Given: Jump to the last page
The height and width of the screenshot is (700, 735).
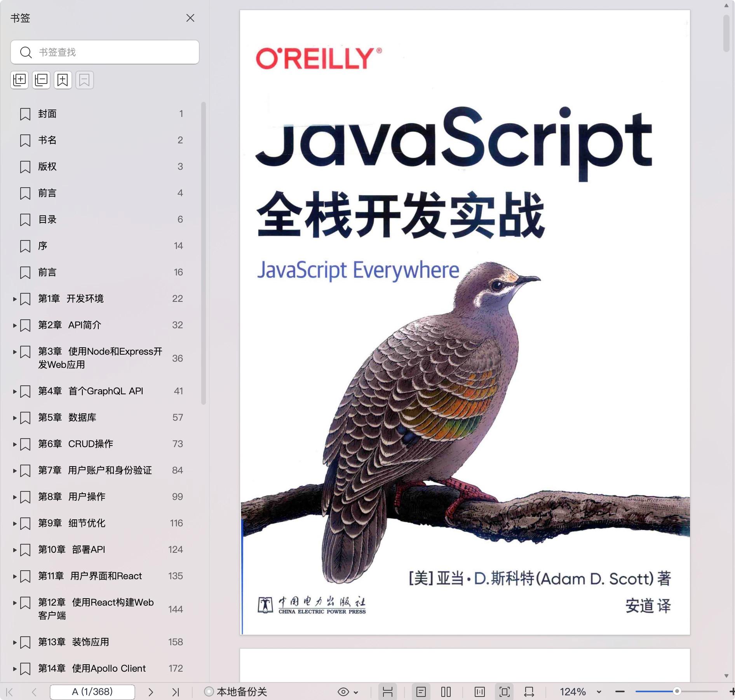Looking at the screenshot, I should pyautogui.click(x=176, y=692).
